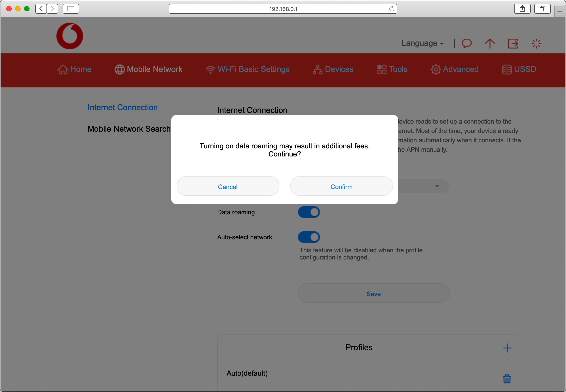Screen dimensions: 566x392
Task: Click the Vodafone logo
Action: pyautogui.click(x=70, y=36)
